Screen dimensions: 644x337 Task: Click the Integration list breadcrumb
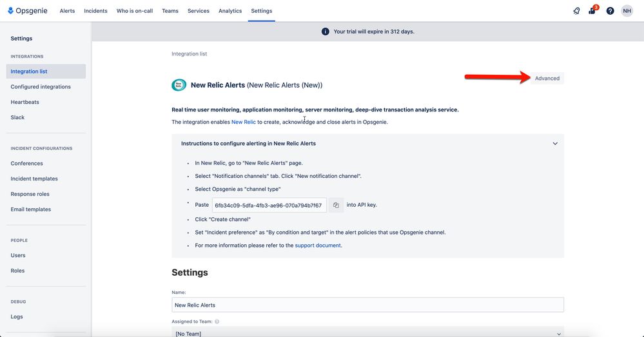coord(190,53)
